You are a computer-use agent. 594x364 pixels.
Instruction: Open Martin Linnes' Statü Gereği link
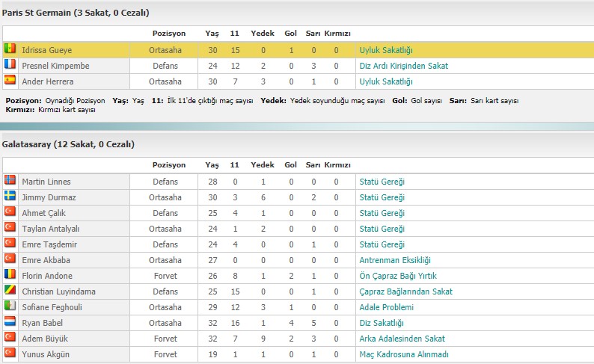point(382,182)
